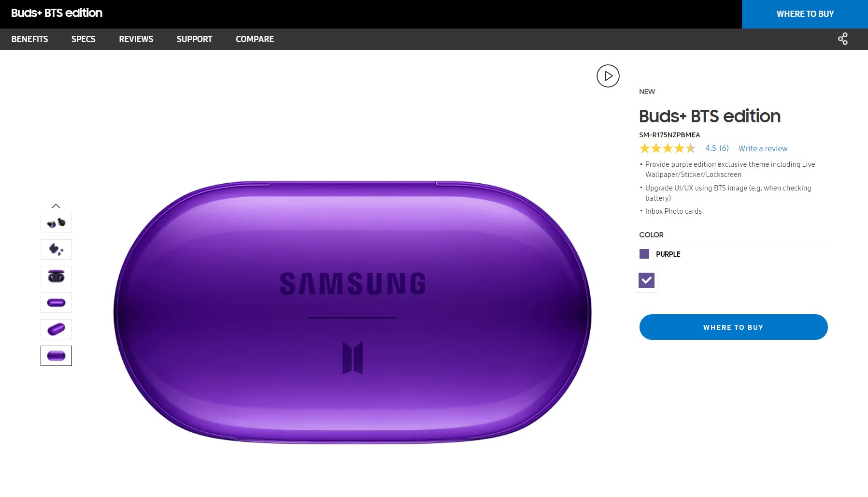Screen dimensions: 868x497
Task: Click the share icon in navigation bar
Action: pos(843,39)
